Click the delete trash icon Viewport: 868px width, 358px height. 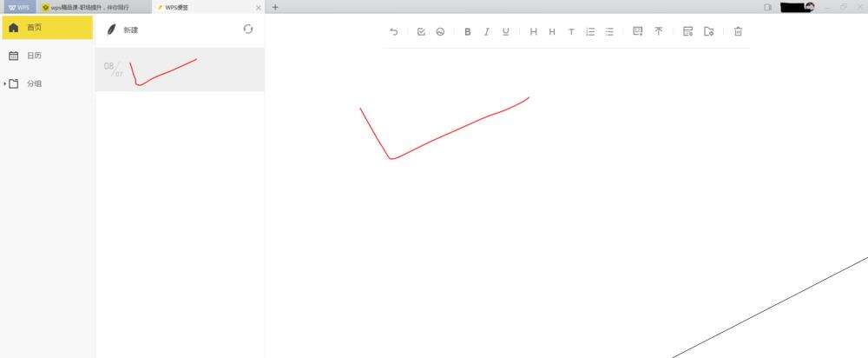pyautogui.click(x=738, y=31)
